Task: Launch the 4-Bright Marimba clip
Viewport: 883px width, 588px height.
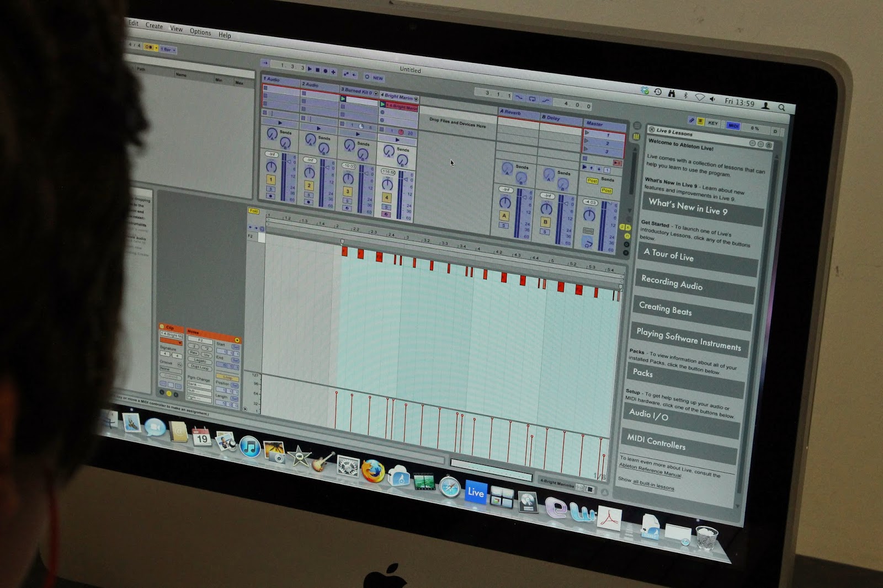Action: pyautogui.click(x=382, y=104)
